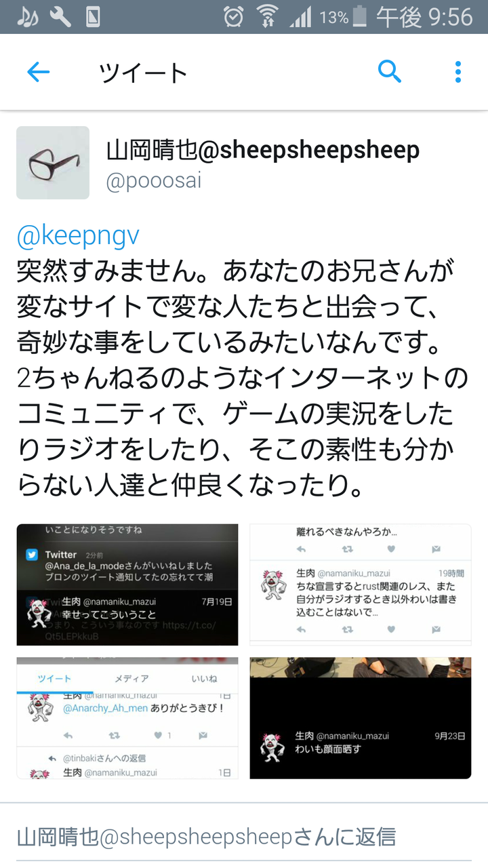Screen dimensions: 488x868
Task: Tap the Wi-Fi status bar icon
Action: coord(268,17)
